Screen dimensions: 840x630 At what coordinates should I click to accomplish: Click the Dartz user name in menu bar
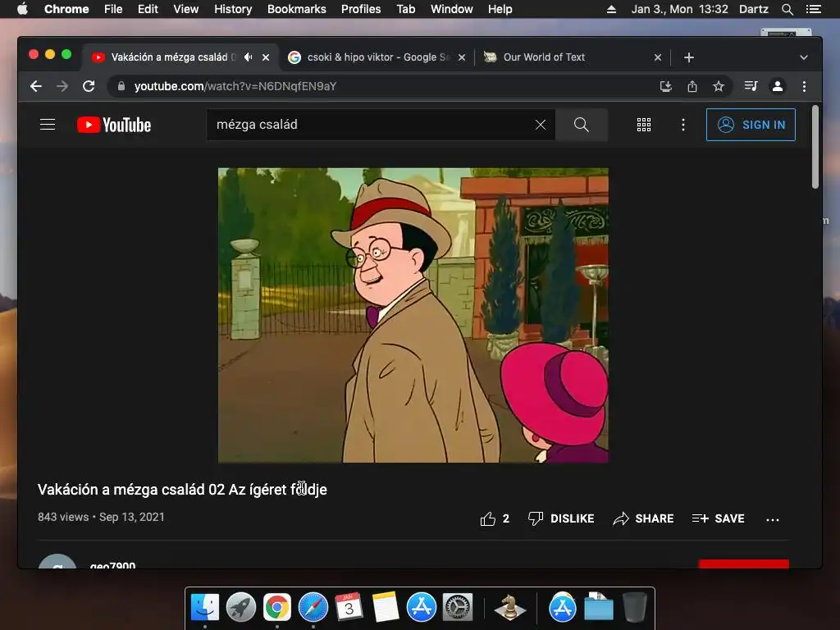point(754,9)
